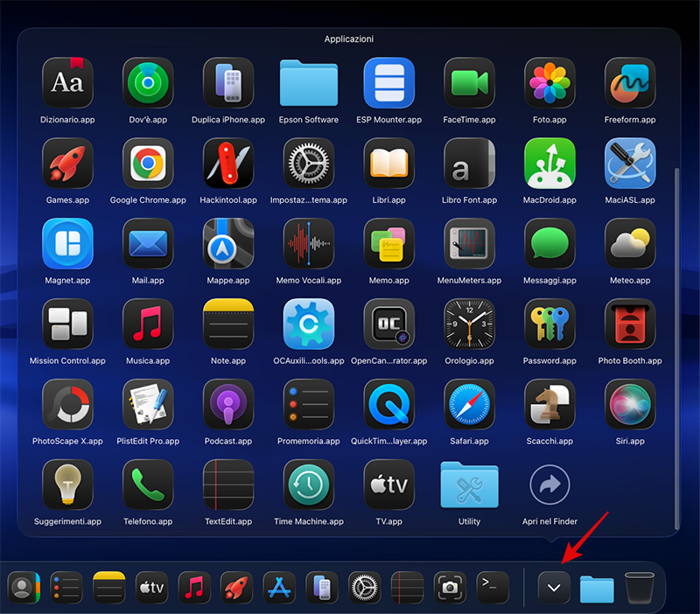This screenshot has height=614, width=700.
Task: Collapse the Applicazioni stack via Dock chevron
Action: point(554,588)
